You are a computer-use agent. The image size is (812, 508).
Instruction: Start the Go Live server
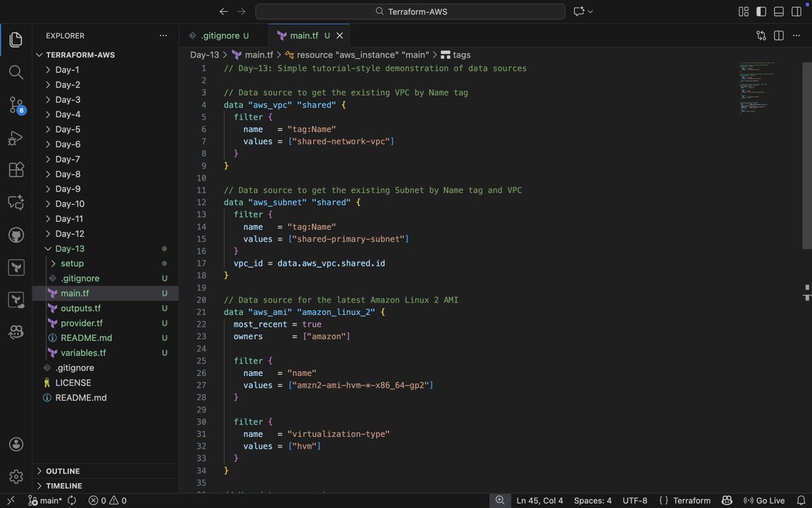(x=764, y=501)
